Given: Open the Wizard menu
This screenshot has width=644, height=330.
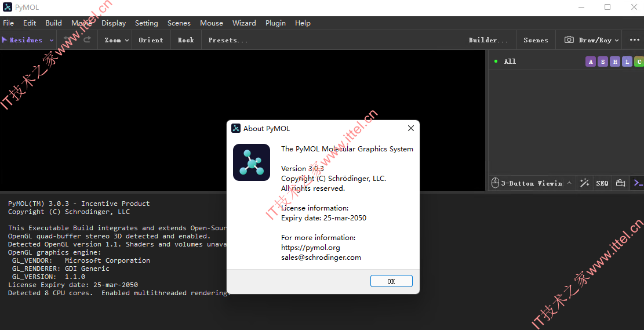Looking at the screenshot, I should tap(244, 23).
